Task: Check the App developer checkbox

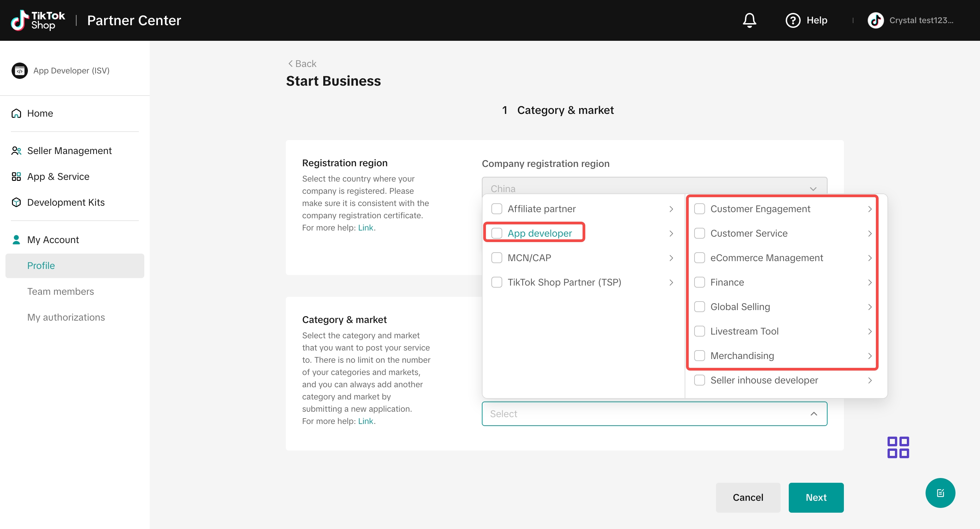Action: (x=496, y=233)
